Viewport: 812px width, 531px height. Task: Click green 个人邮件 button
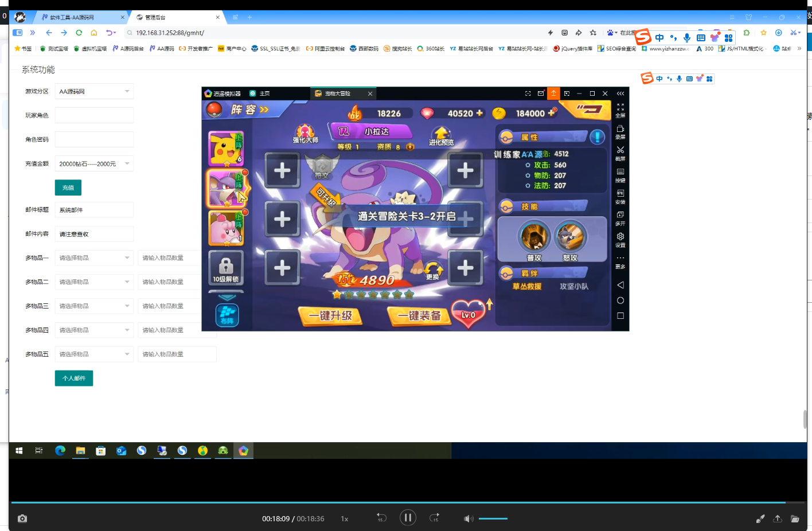tap(74, 378)
